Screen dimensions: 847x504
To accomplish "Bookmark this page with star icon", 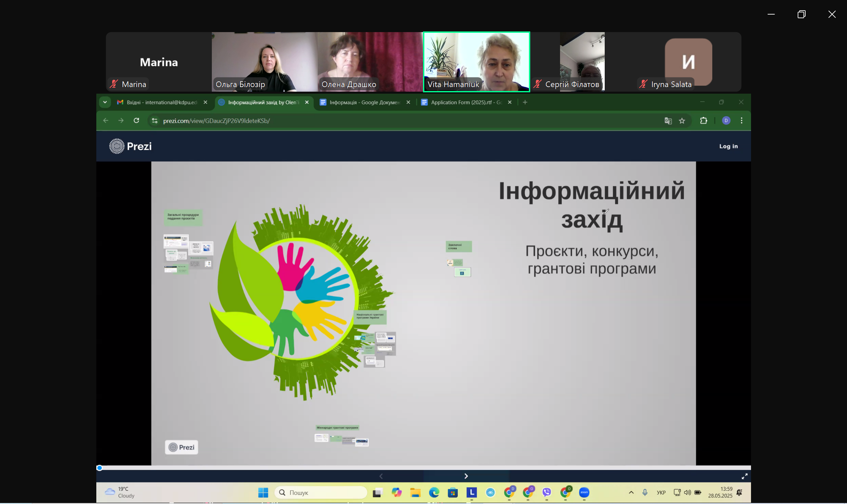I will pos(682,120).
